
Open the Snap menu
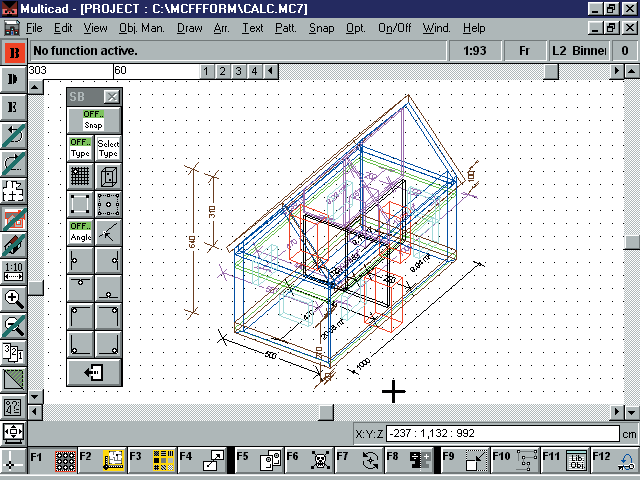(x=321, y=28)
